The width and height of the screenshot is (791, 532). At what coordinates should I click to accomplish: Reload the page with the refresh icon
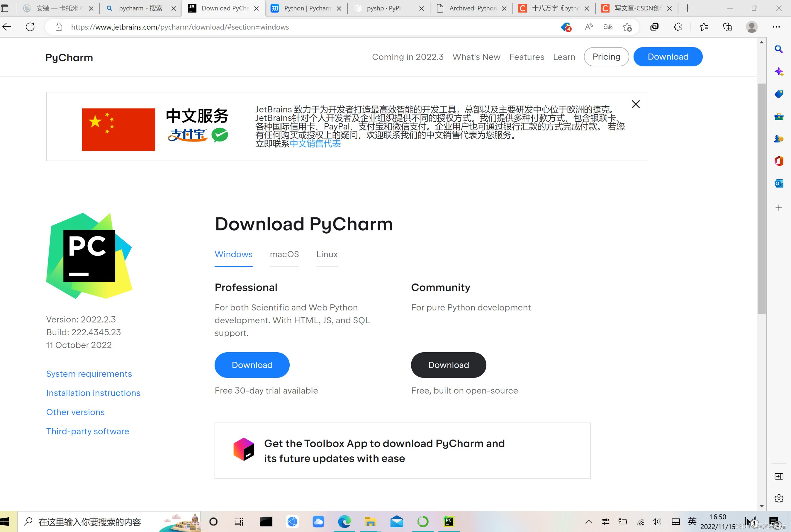[30, 27]
